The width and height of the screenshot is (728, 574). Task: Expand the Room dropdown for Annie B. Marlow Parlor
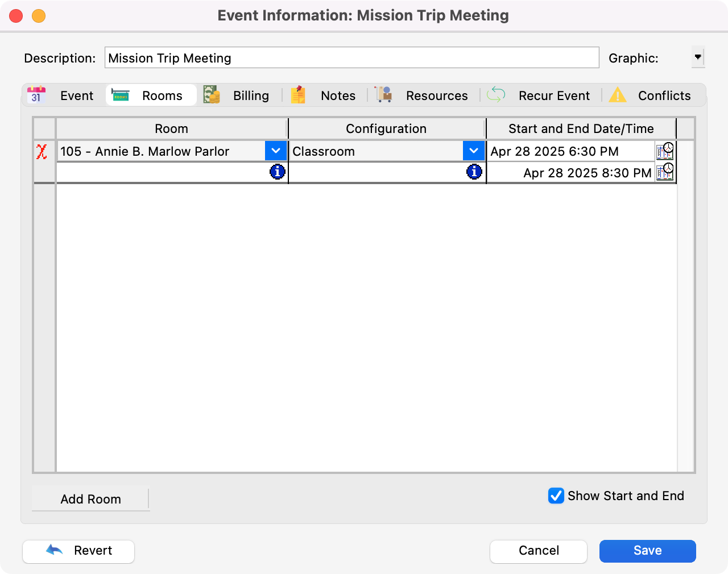coord(276,151)
